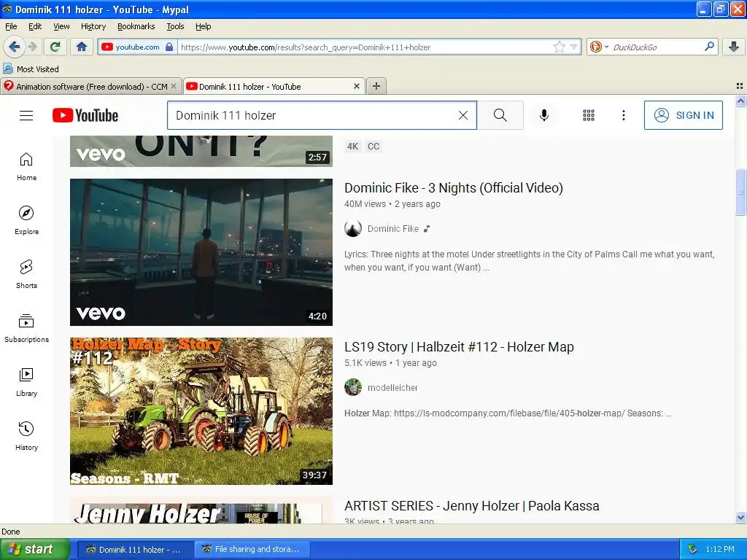The image size is (747, 560).
Task: Clear the YouTube search query with X
Action: pyautogui.click(x=463, y=115)
